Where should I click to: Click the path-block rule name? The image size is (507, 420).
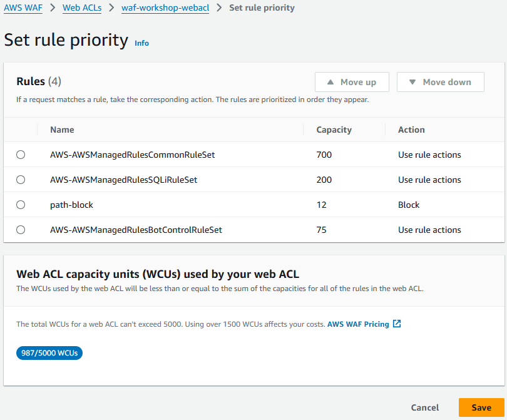pyautogui.click(x=71, y=205)
